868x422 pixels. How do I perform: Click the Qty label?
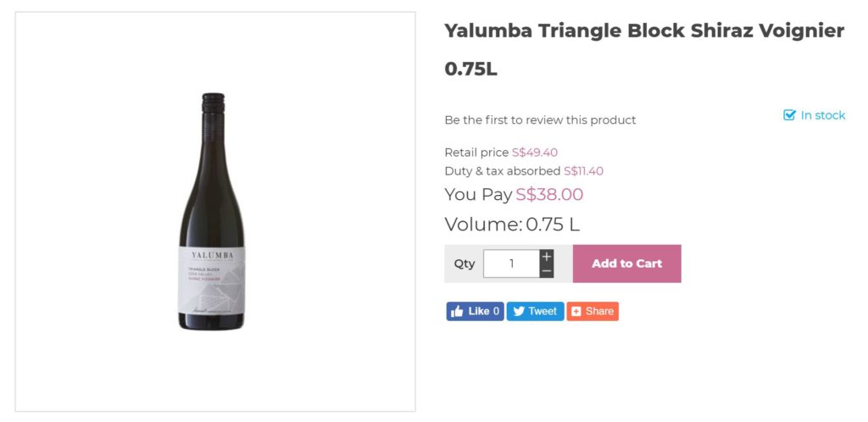(x=465, y=264)
